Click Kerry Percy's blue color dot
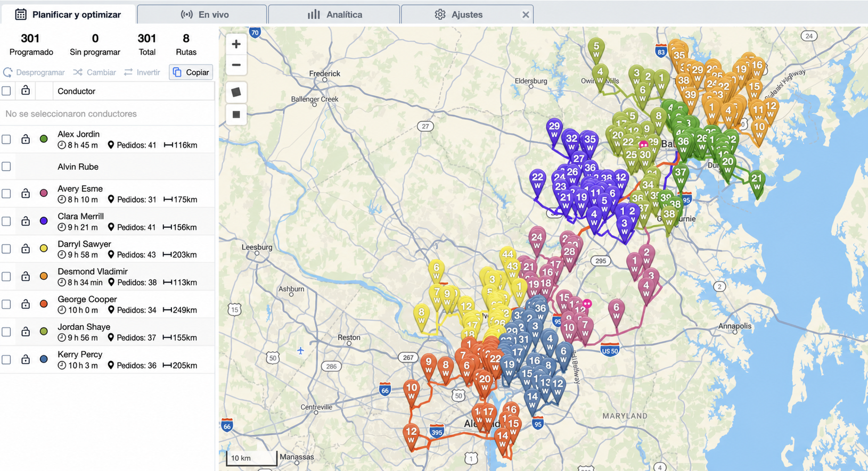The image size is (868, 471). [x=44, y=360]
